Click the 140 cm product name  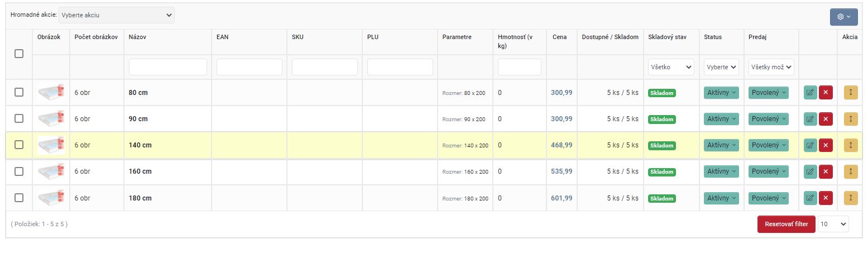click(x=140, y=145)
